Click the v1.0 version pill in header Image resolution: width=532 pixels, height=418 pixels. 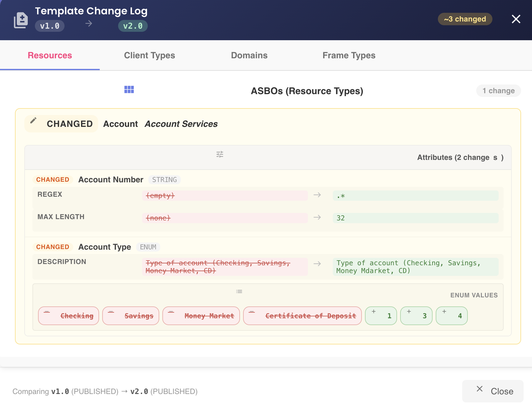(x=50, y=26)
